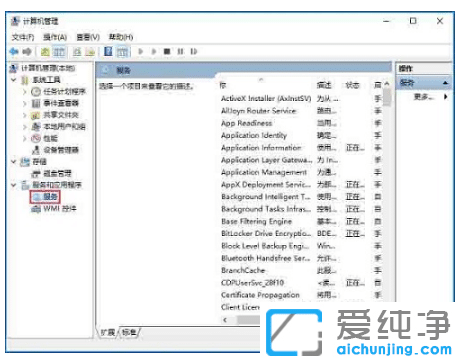This screenshot has width=460, height=362.
Task: Click the Restart Service toolbar icon
Action: 194,52
